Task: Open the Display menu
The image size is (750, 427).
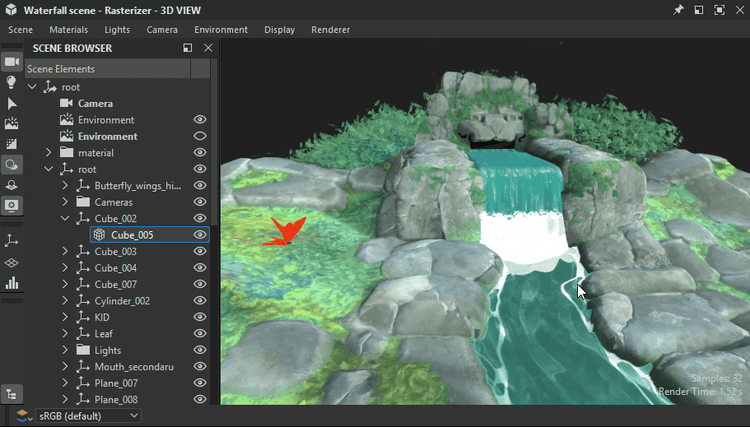Action: pos(279,30)
